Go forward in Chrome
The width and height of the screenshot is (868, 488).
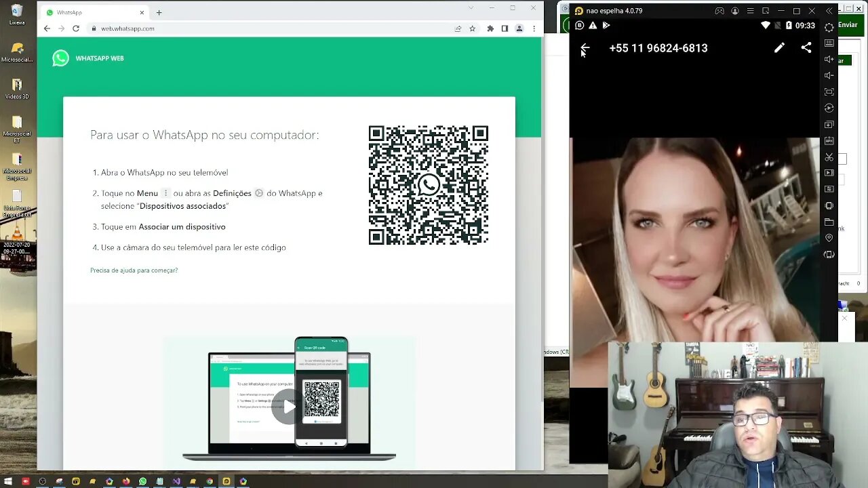(61, 28)
